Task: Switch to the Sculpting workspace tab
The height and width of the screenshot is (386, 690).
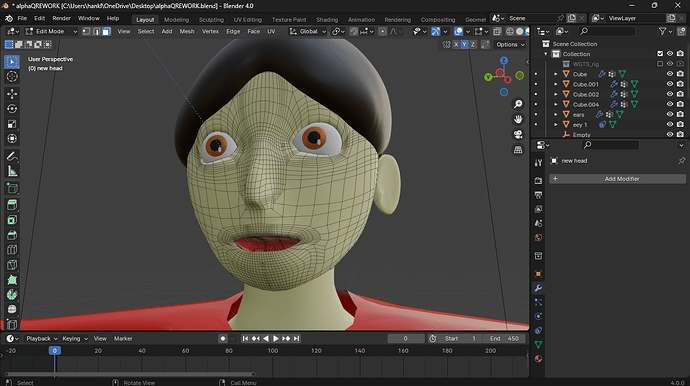Action: click(211, 19)
